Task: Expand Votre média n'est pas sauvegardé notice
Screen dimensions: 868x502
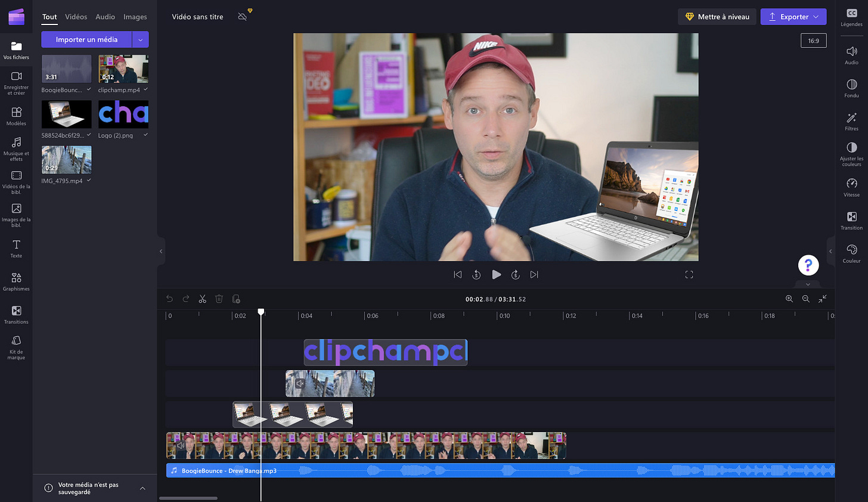Action: click(x=142, y=488)
